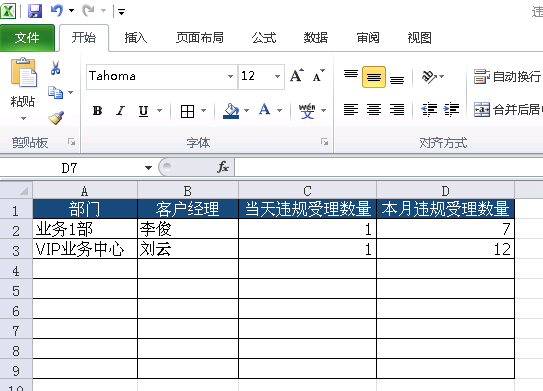
Task: Click the Undo arrow icon
Action: (57, 11)
